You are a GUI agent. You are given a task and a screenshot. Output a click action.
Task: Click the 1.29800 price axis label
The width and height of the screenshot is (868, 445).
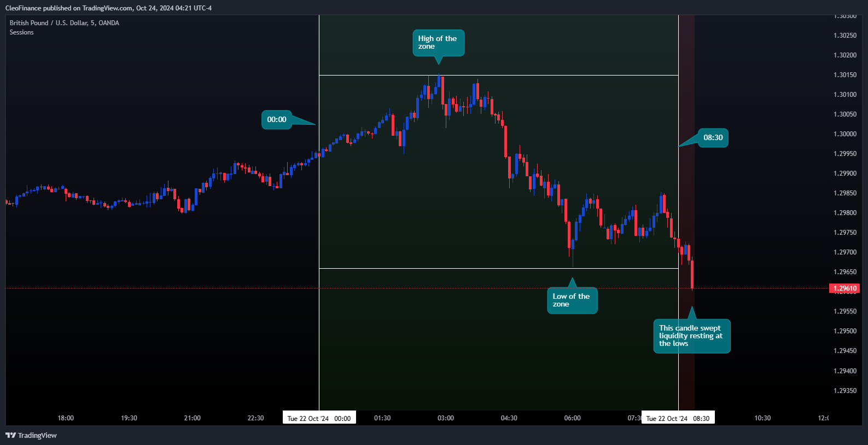coord(845,213)
